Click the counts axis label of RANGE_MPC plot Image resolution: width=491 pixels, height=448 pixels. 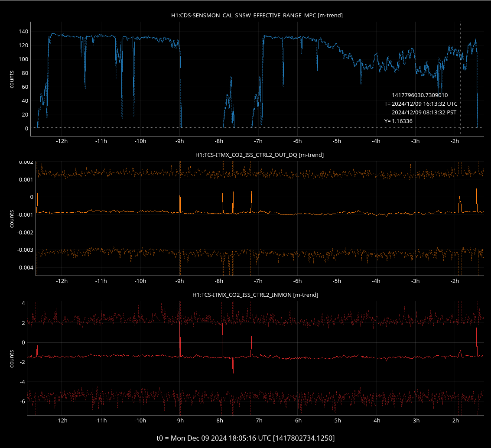[x=12, y=79]
